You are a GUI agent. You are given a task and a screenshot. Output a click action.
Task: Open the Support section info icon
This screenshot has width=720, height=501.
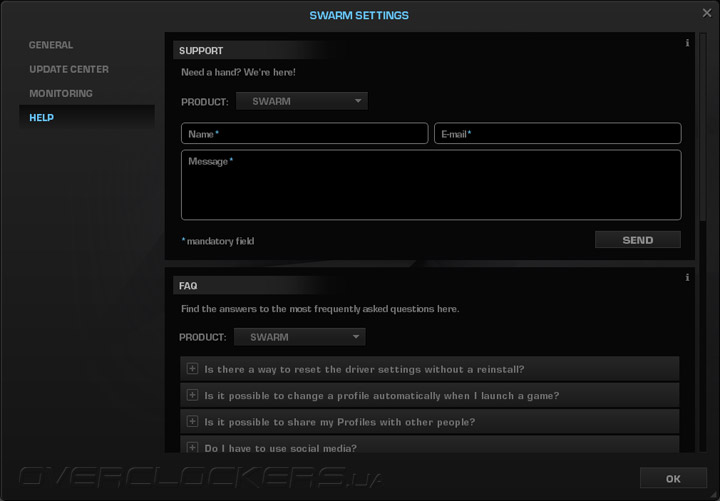coord(687,43)
